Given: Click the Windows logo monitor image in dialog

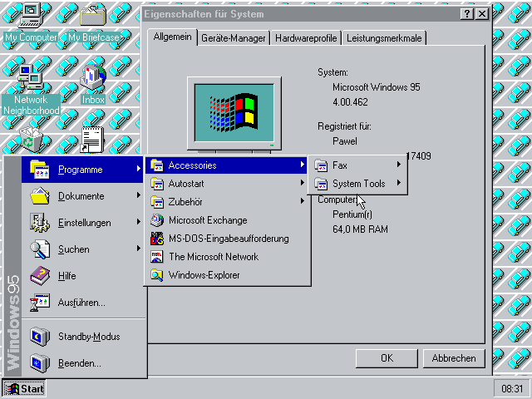Looking at the screenshot, I should pyautogui.click(x=234, y=114).
